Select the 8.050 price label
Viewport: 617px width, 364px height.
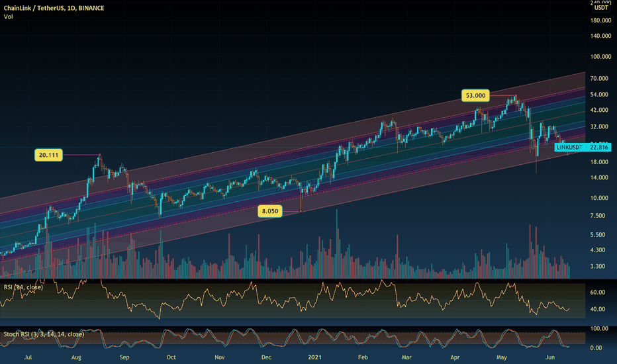[270, 211]
